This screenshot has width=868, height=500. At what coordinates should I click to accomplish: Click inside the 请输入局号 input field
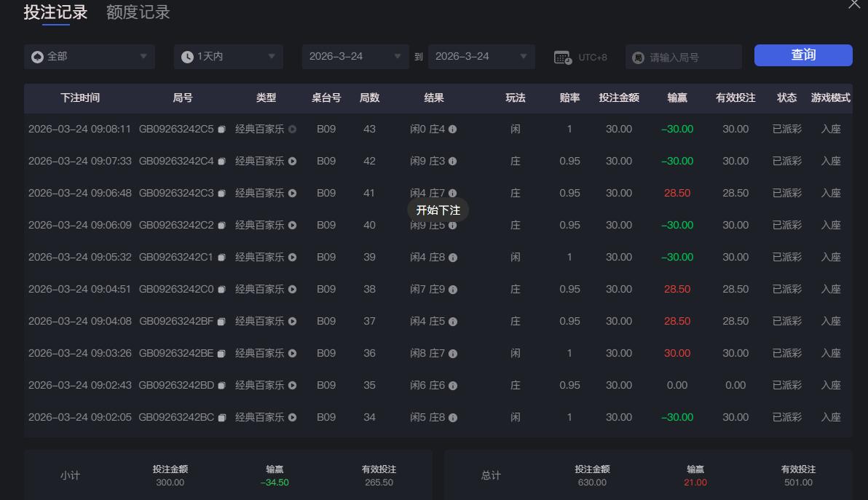[684, 56]
